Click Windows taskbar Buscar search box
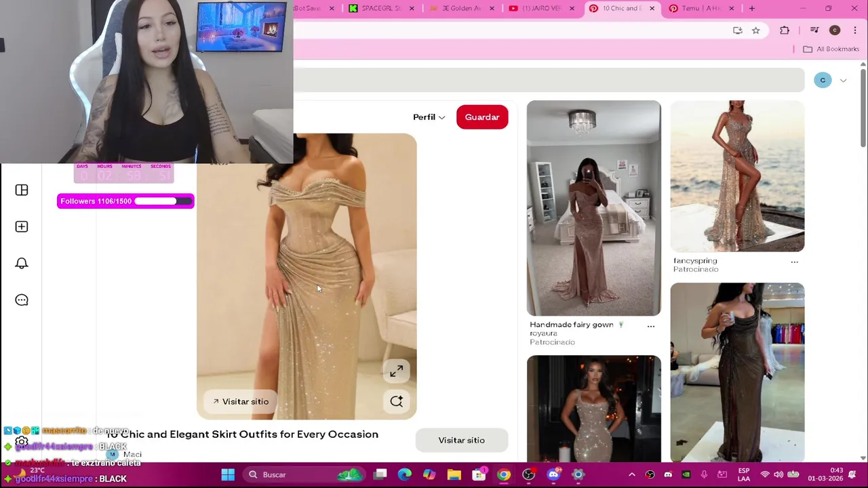 pos(304,474)
